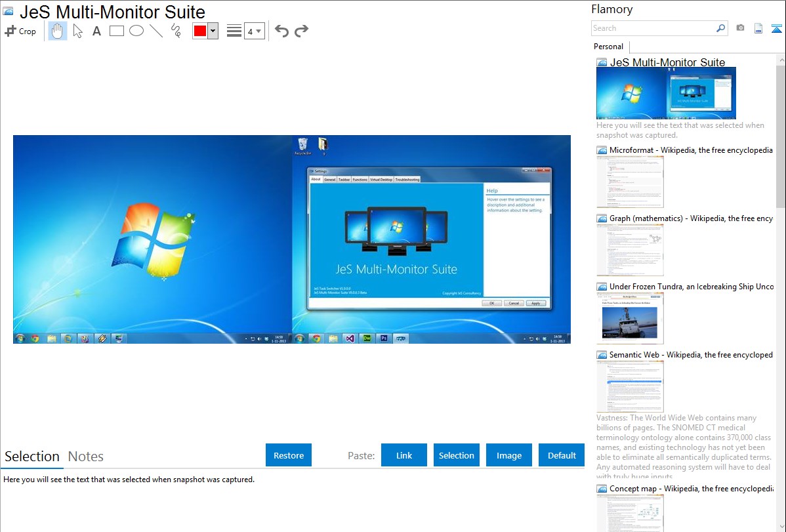Switch to the Selection tab
786x532 pixels.
click(x=32, y=457)
